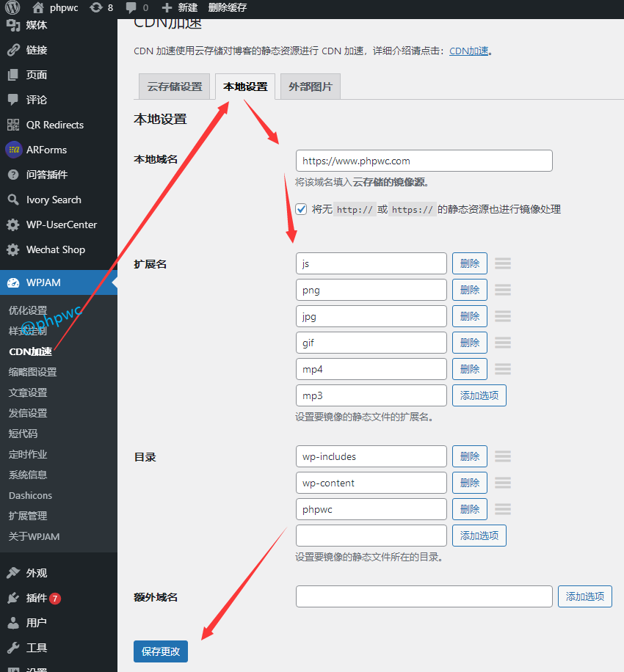Click the ARForms icon

14,150
